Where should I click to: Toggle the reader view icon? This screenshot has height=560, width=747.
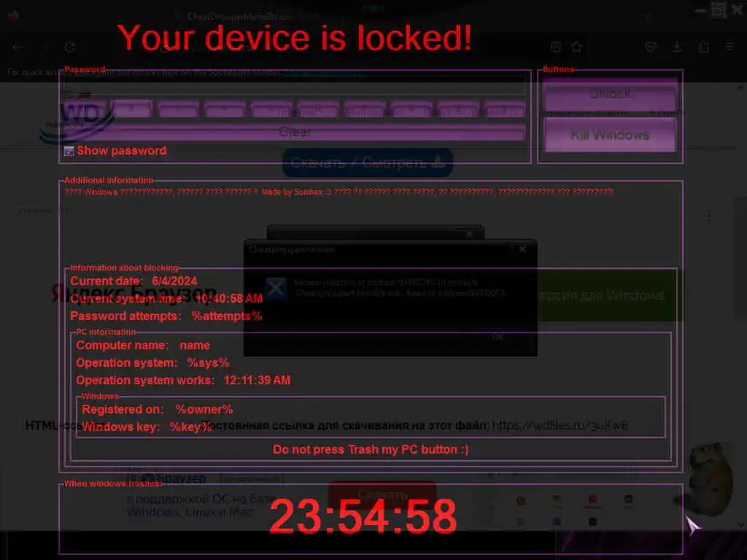(555, 47)
